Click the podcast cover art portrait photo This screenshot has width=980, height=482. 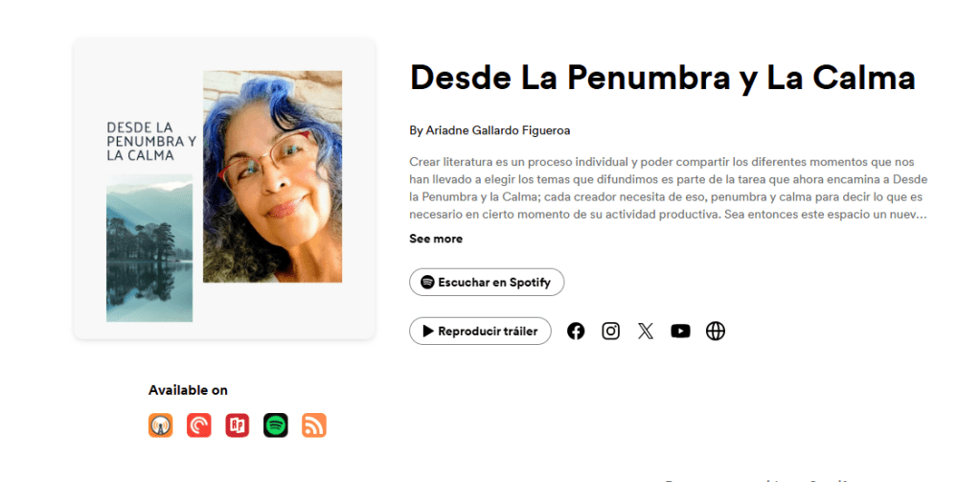click(x=272, y=176)
